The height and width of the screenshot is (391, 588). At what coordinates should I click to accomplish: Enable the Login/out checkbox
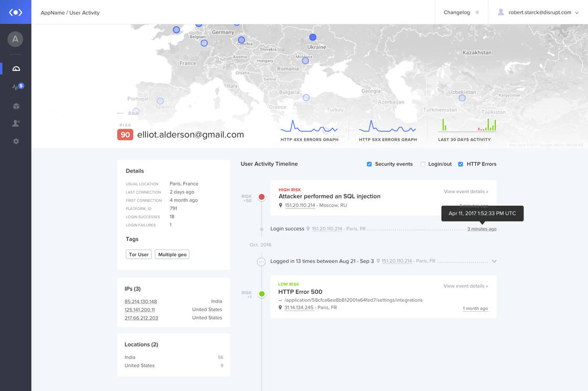pos(423,164)
